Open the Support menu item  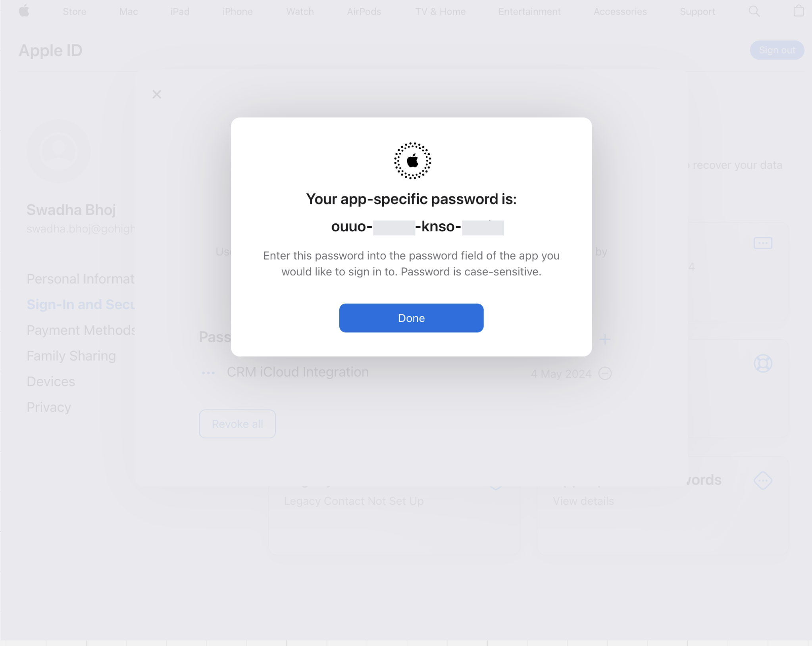point(697,12)
